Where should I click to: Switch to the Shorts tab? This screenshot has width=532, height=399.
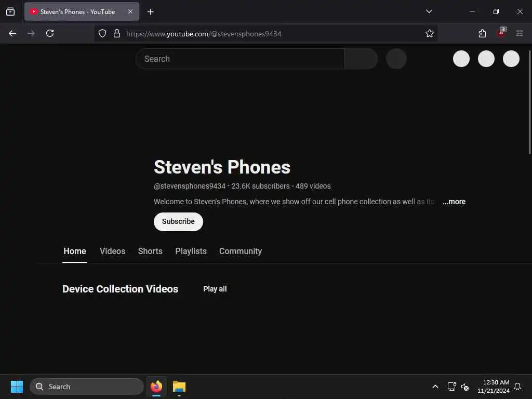point(150,251)
